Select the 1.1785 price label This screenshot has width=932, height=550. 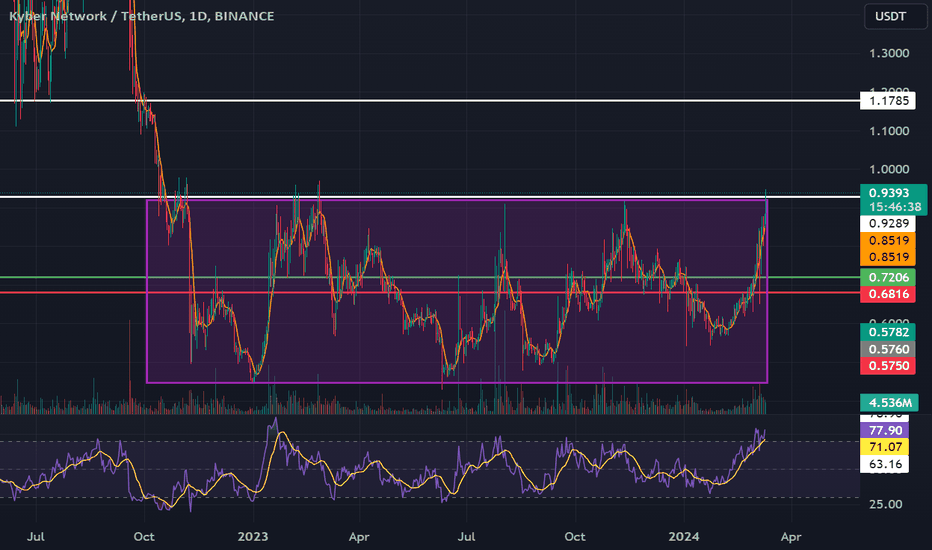[889, 100]
